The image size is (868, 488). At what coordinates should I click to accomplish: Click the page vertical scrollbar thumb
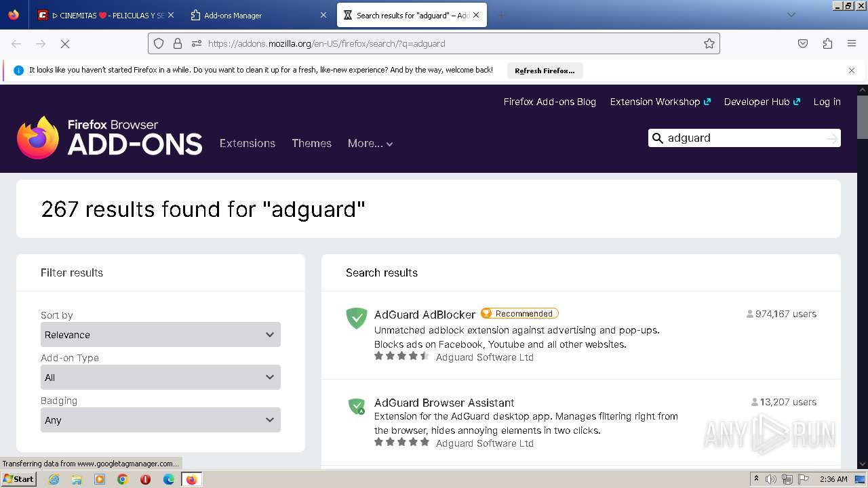point(863,116)
